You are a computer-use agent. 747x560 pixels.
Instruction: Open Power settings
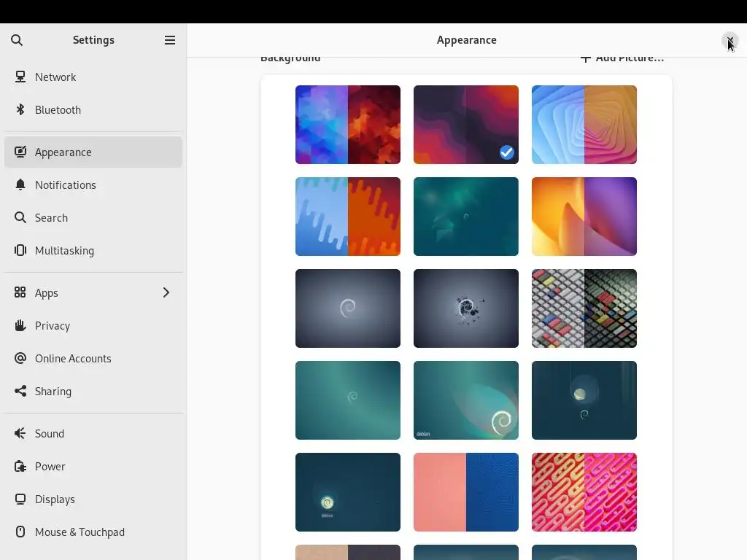pyautogui.click(x=93, y=466)
